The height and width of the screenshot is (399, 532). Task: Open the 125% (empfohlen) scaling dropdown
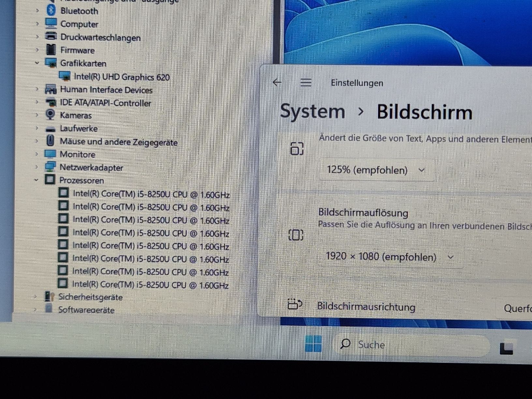point(377,170)
